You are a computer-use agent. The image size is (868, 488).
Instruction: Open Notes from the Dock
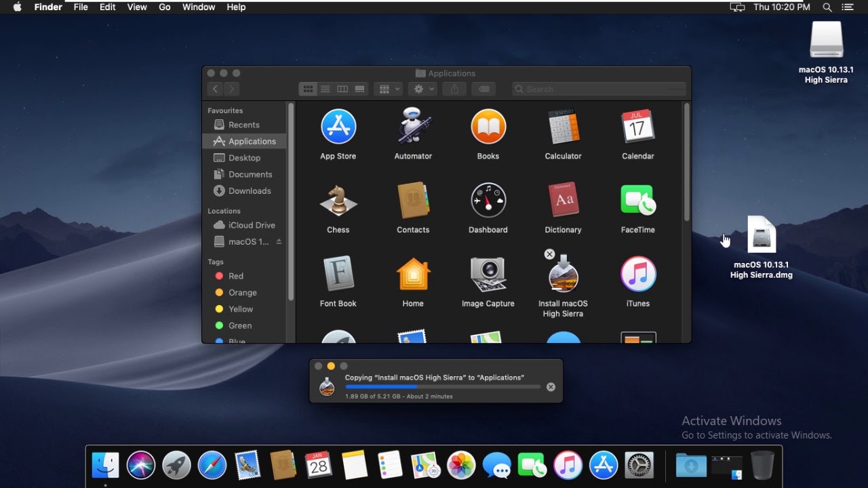[355, 465]
